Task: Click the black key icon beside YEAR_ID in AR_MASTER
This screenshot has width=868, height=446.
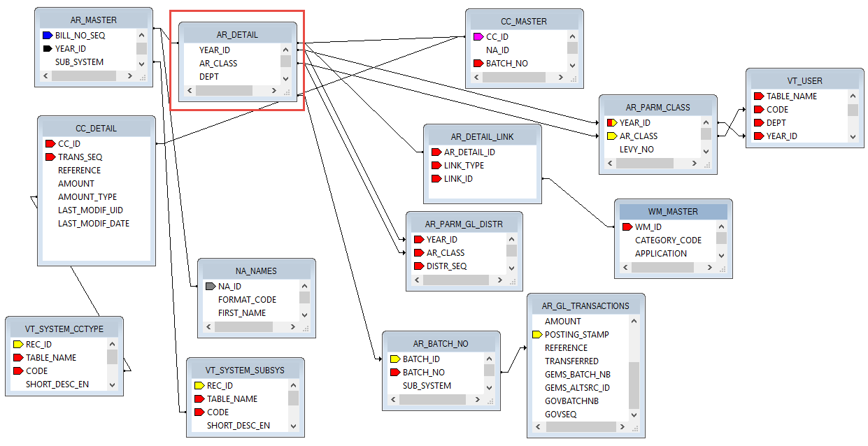Action: tap(47, 49)
